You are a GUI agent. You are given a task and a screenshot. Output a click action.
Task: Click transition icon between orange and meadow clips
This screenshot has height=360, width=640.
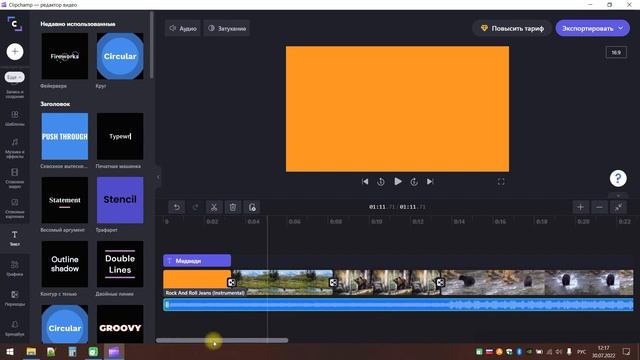point(231,282)
